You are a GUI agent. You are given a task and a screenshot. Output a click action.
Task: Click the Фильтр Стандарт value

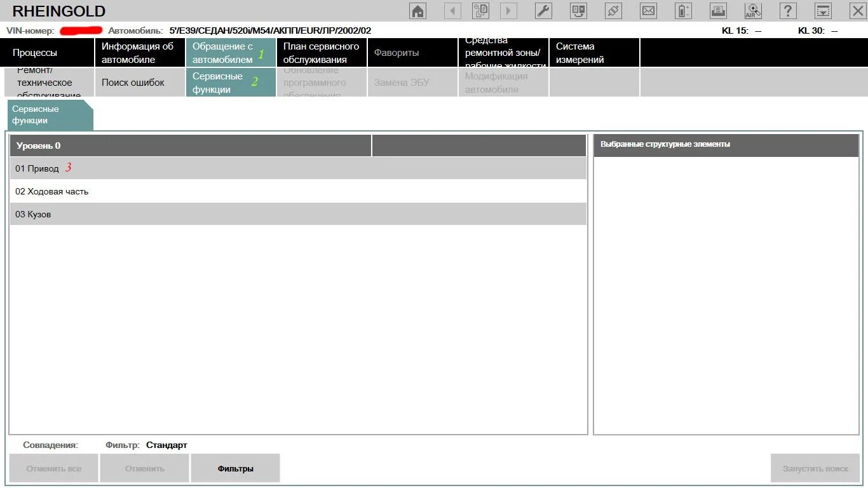(166, 445)
